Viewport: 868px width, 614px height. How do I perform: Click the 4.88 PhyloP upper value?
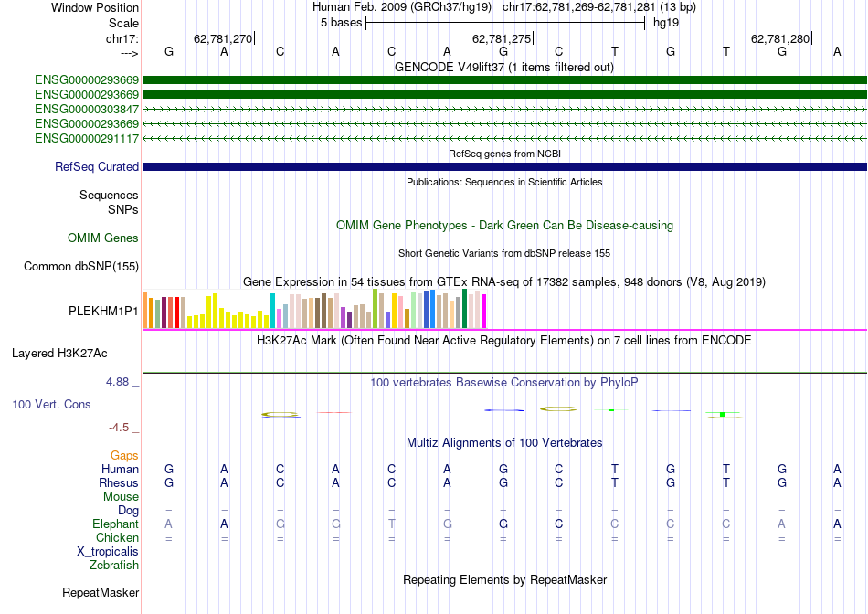117,382
